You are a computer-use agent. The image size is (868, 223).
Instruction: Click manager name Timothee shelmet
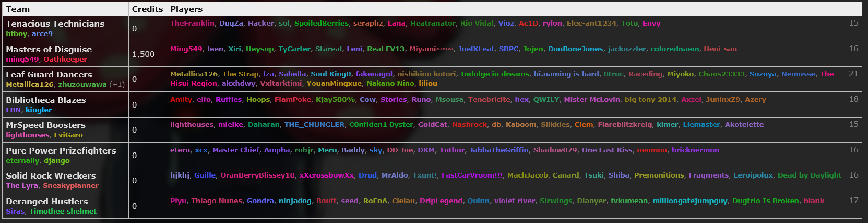tap(63, 211)
